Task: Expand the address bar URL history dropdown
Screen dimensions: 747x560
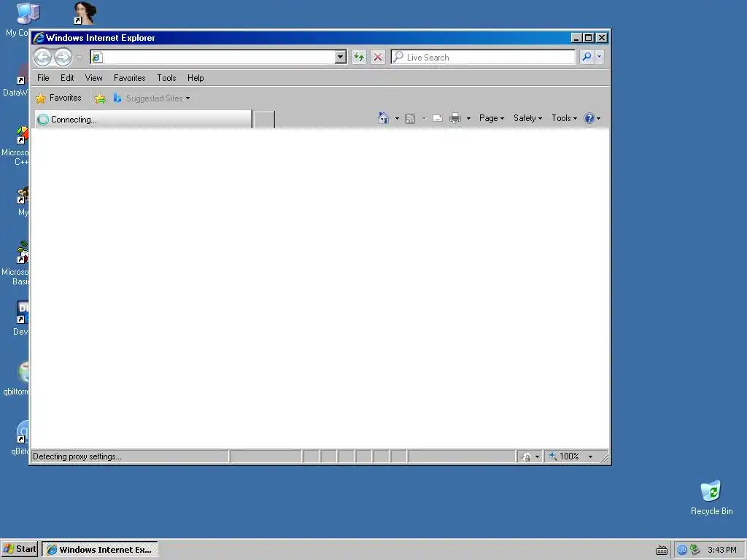Action: point(340,57)
